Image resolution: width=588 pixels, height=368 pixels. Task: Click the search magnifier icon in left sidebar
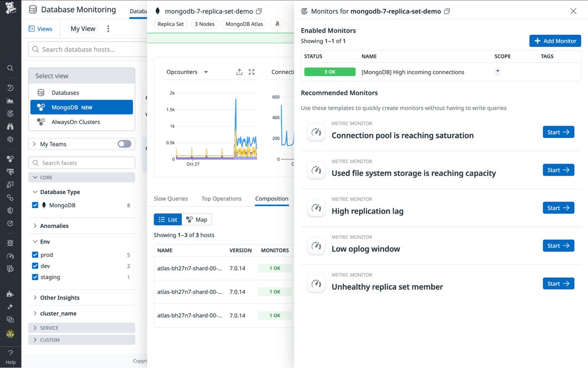click(10, 68)
